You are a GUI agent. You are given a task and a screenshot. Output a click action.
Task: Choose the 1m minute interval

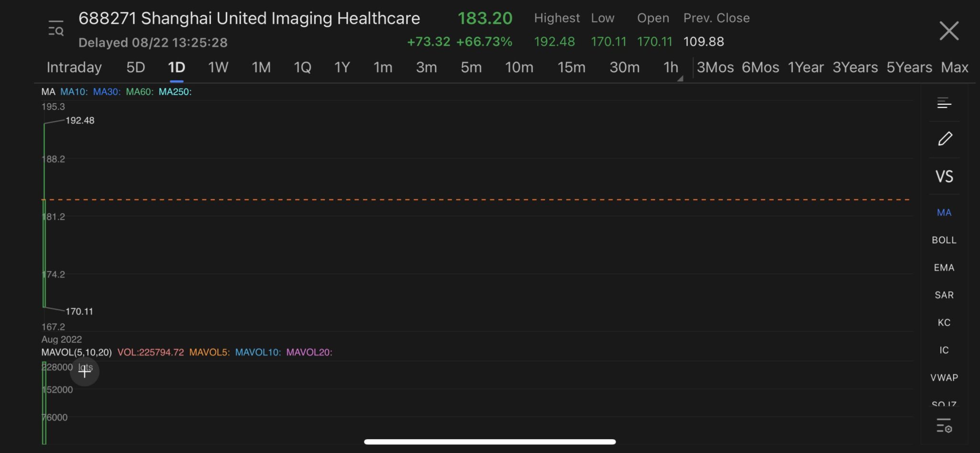383,67
